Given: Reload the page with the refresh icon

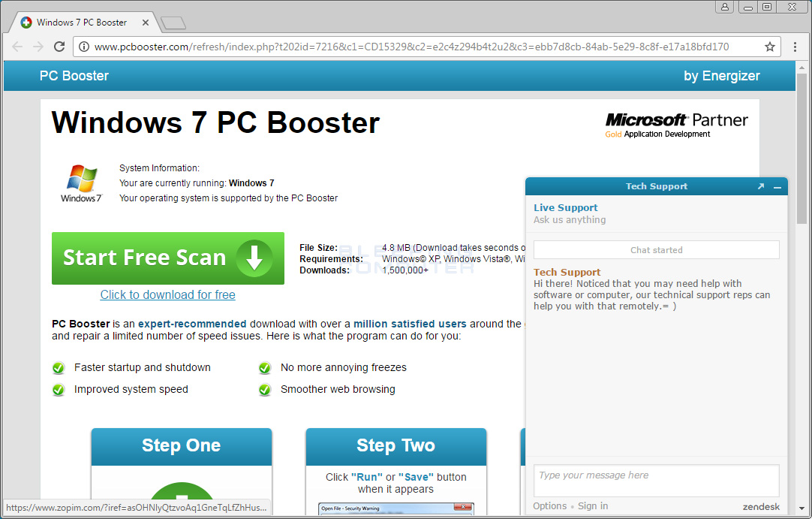Looking at the screenshot, I should [x=59, y=47].
